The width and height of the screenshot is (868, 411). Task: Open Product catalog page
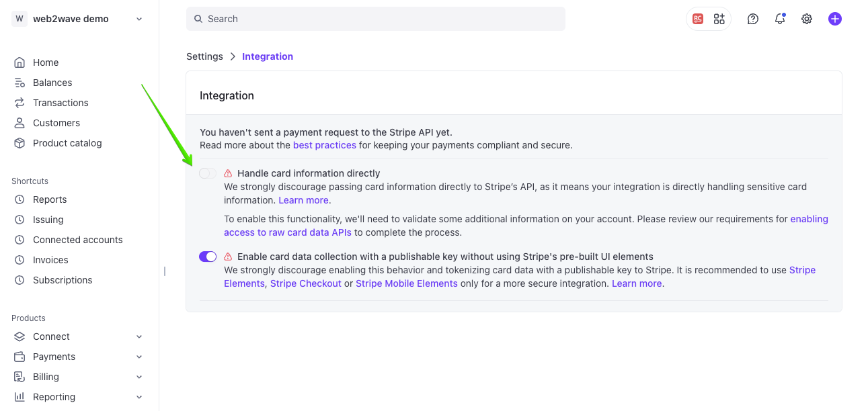(x=67, y=143)
